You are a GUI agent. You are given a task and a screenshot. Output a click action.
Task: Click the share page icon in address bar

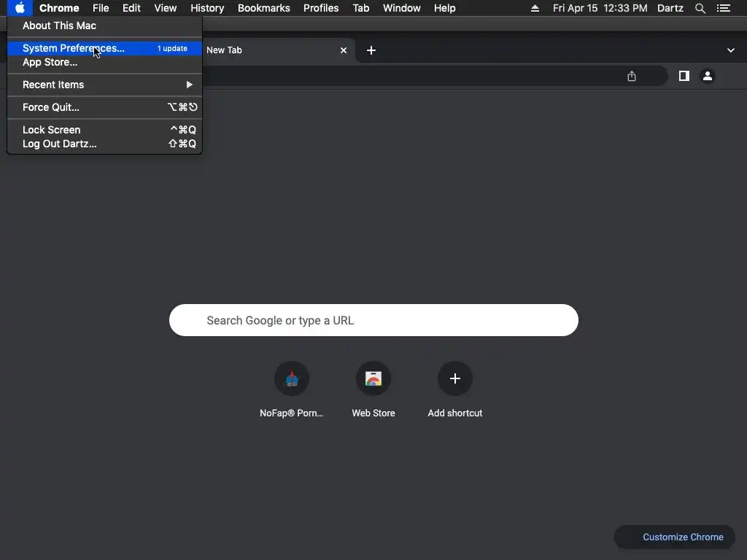pyautogui.click(x=632, y=76)
